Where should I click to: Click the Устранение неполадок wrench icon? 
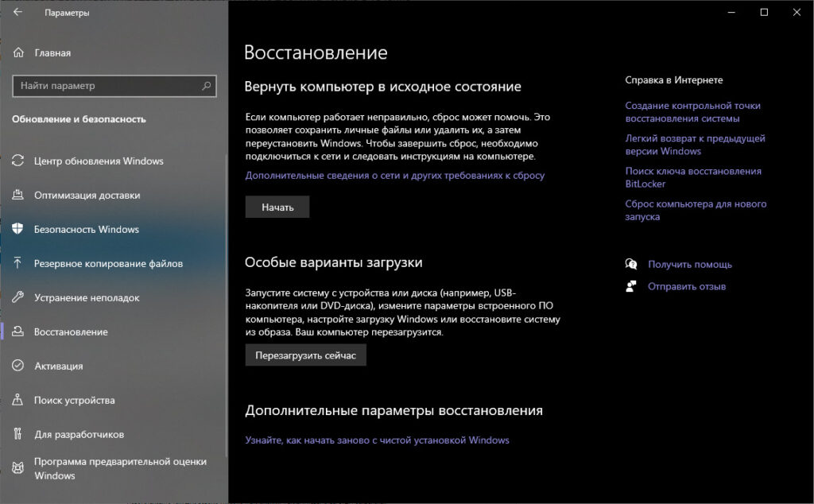[x=18, y=297]
